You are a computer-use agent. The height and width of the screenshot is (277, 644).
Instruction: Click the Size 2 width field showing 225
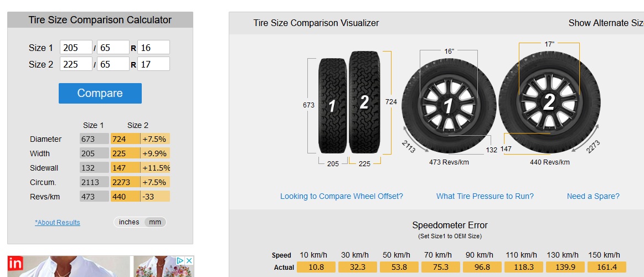(76, 64)
